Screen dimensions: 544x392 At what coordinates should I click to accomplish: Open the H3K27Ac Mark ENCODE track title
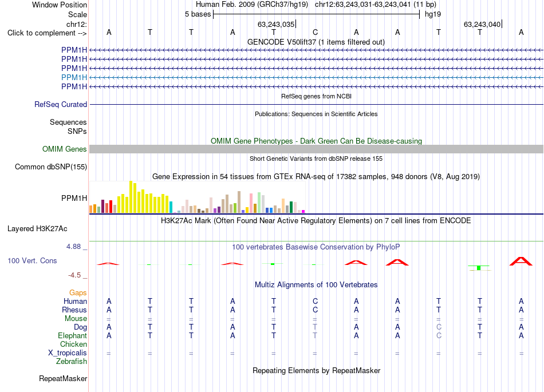pos(316,221)
